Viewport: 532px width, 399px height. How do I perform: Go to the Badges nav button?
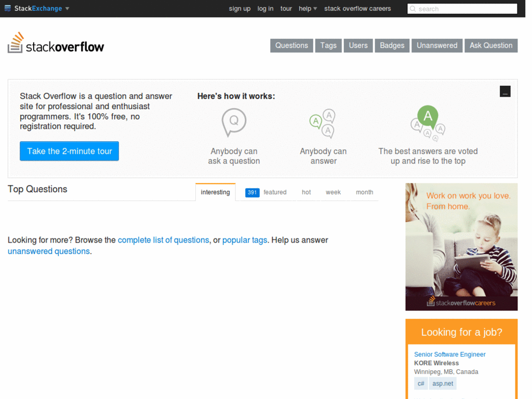point(392,46)
